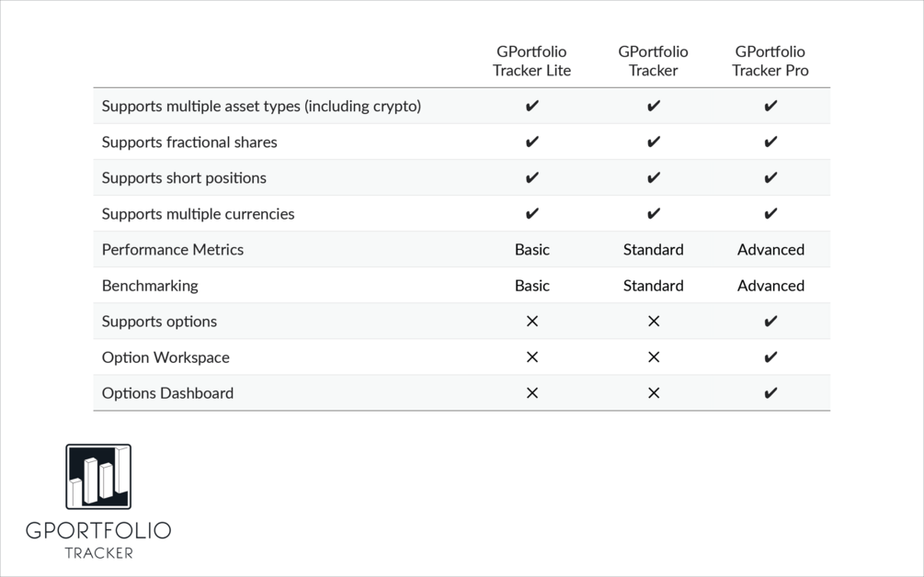Click the GPORTFOLIO TRACKER logo text
Viewport: 924px width, 577px height.
click(x=98, y=539)
